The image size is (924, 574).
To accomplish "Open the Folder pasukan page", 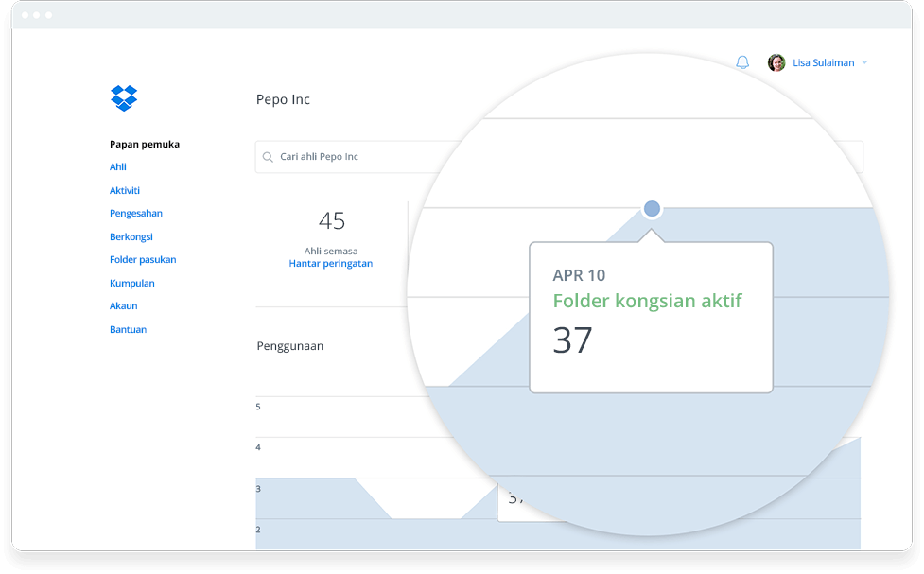I will pyautogui.click(x=143, y=259).
